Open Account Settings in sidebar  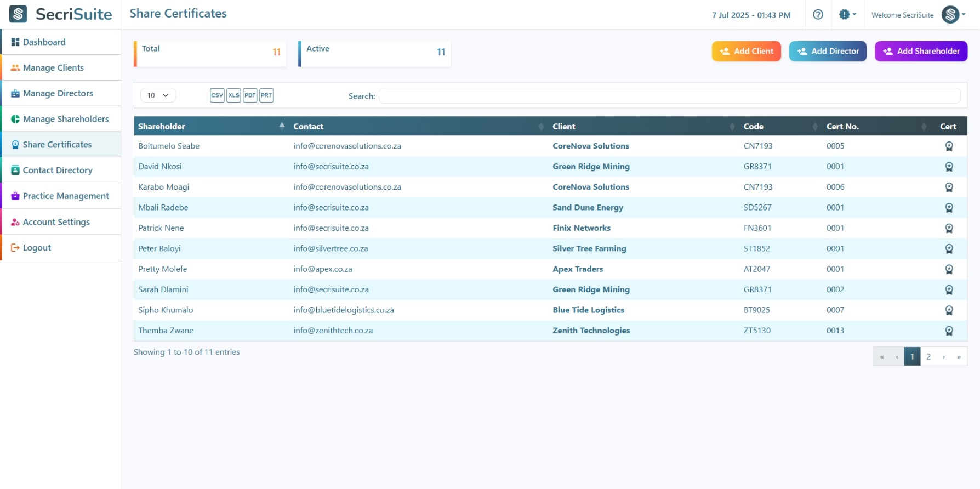tap(61, 222)
